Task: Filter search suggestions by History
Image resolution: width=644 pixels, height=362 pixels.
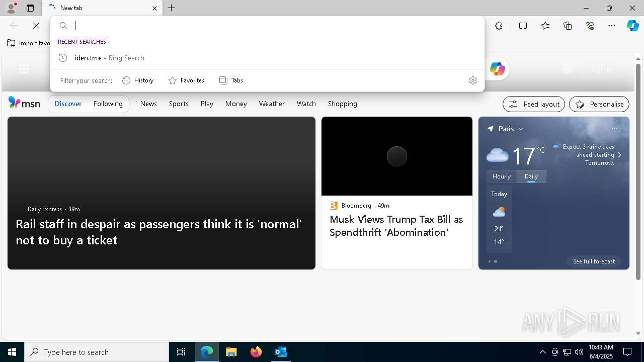Action: (x=138, y=80)
